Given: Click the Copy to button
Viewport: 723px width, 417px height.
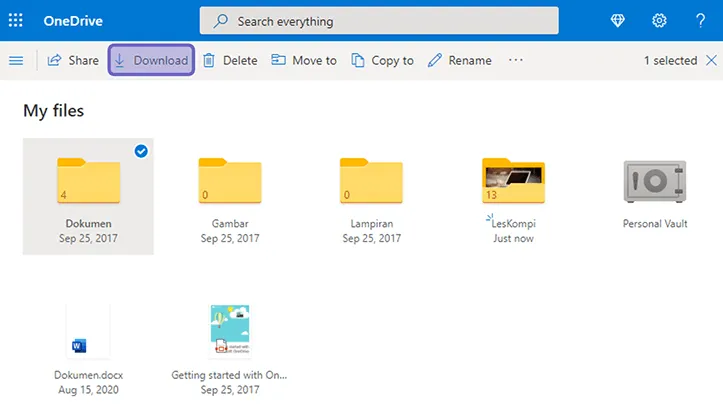Looking at the screenshot, I should tap(382, 60).
